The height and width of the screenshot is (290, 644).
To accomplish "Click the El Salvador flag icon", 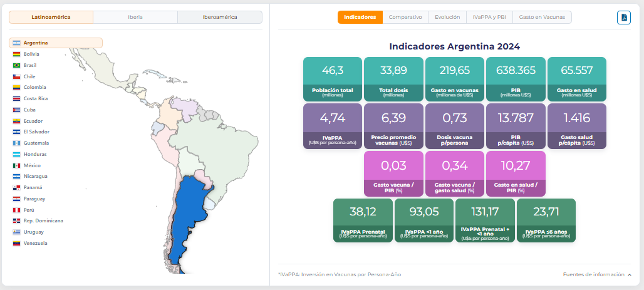I will [x=16, y=132].
